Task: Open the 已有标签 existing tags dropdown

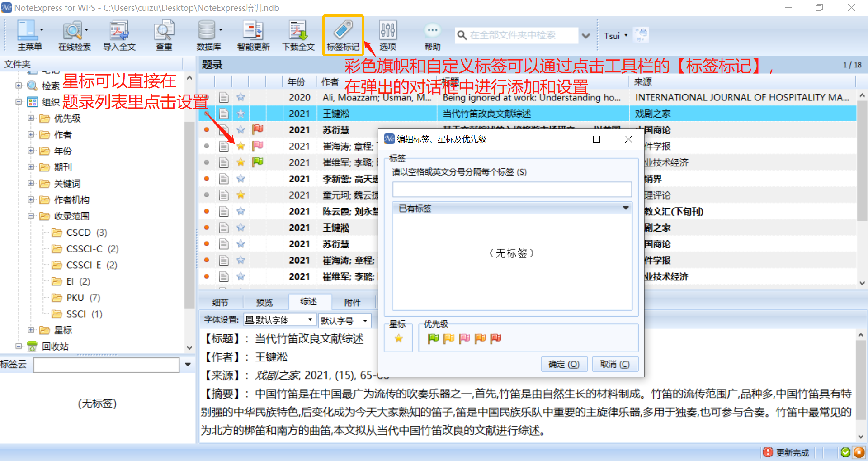Action: (x=625, y=208)
